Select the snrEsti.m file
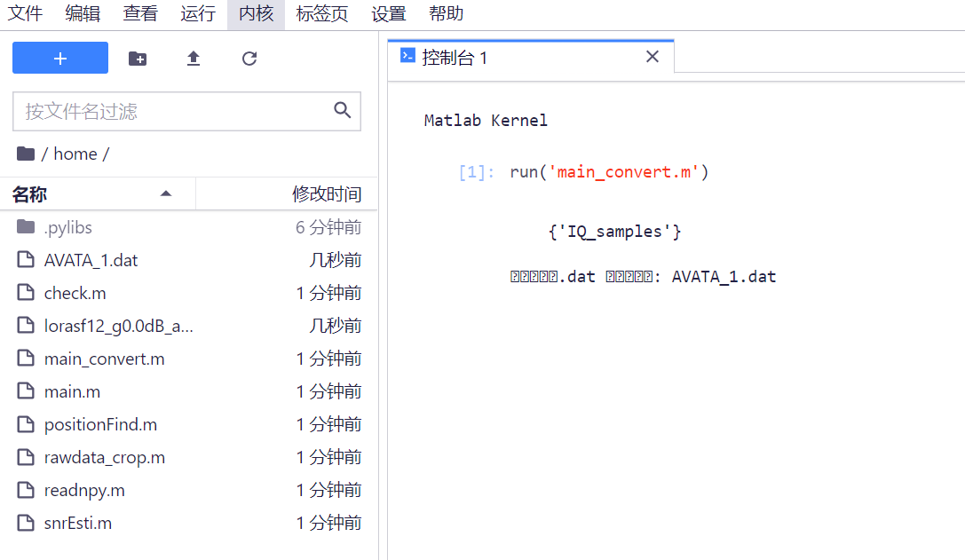The image size is (965, 560). tap(78, 523)
